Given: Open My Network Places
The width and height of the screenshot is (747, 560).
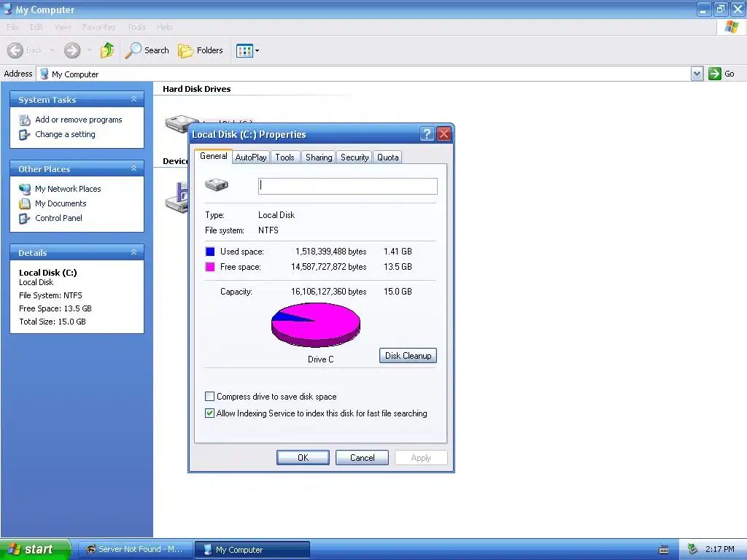Looking at the screenshot, I should coord(68,189).
